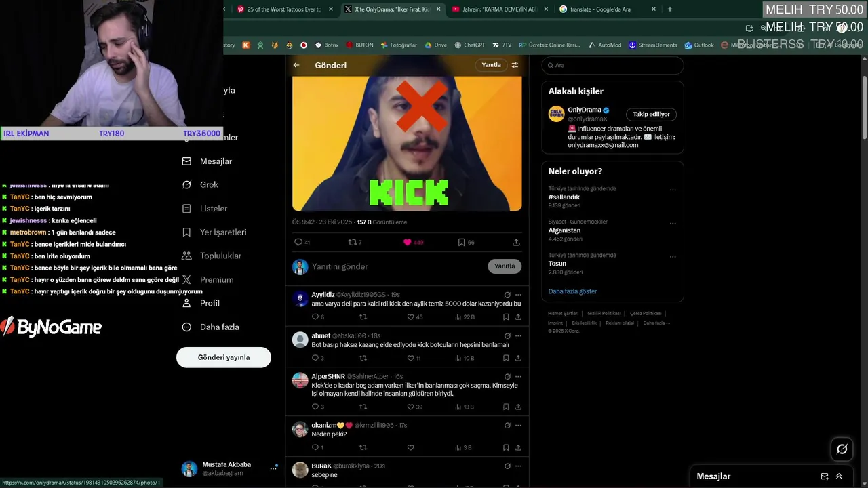Viewport: 868px width, 488px height.
Task: Repost the ahmet reply
Action: (363, 358)
